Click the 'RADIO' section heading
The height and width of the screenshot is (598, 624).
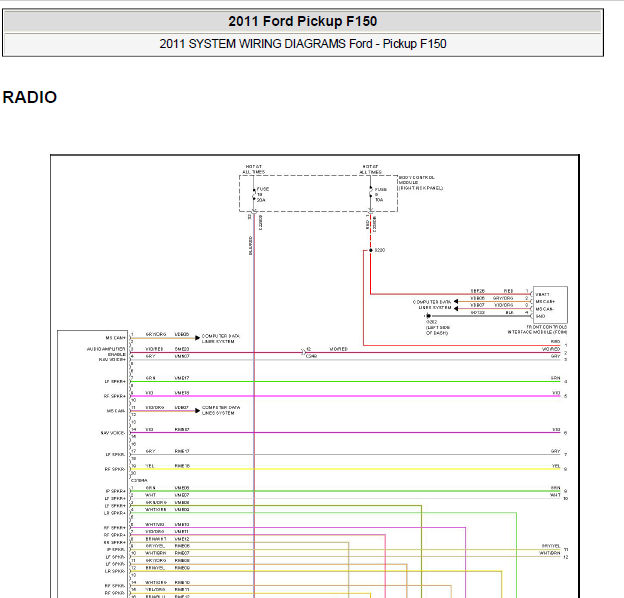(x=30, y=97)
